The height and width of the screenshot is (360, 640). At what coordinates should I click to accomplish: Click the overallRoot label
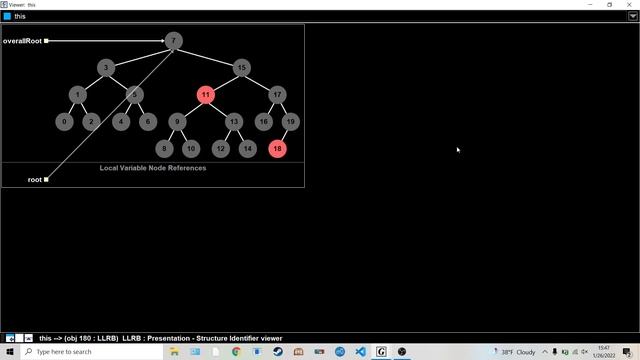click(x=22, y=41)
